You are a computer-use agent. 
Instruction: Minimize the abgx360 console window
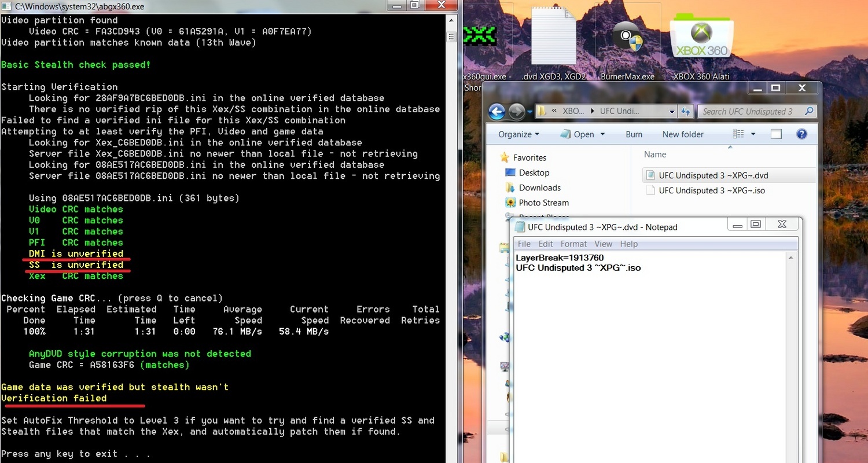tap(398, 5)
